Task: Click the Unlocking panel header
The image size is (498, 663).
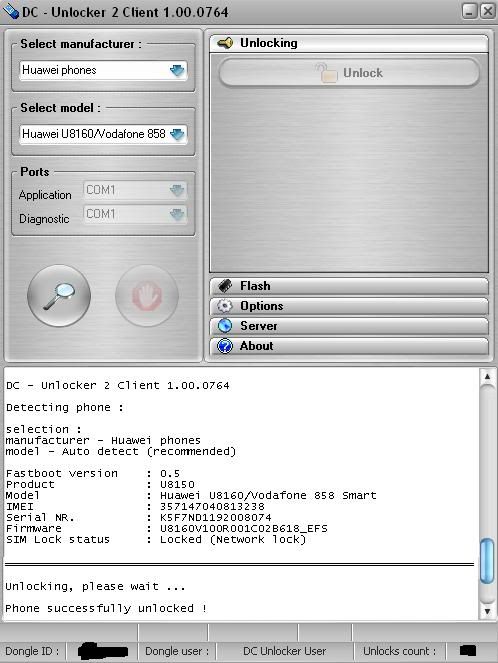Action: 349,43
